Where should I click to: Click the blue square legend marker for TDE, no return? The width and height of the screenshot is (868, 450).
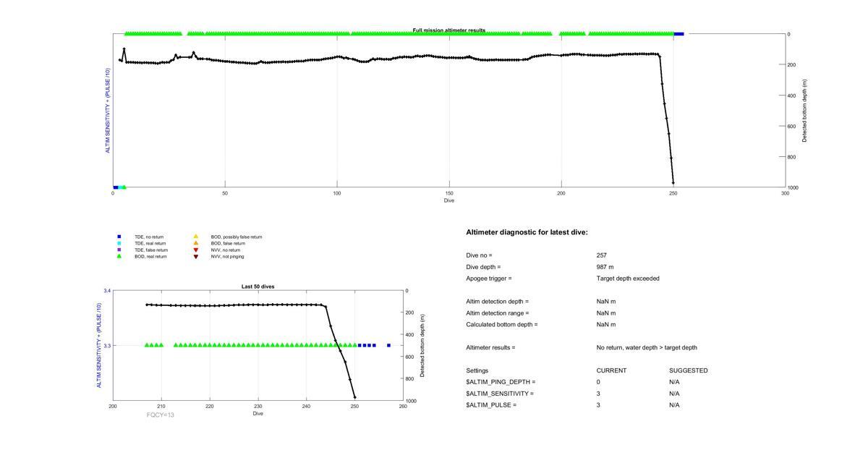point(119,237)
